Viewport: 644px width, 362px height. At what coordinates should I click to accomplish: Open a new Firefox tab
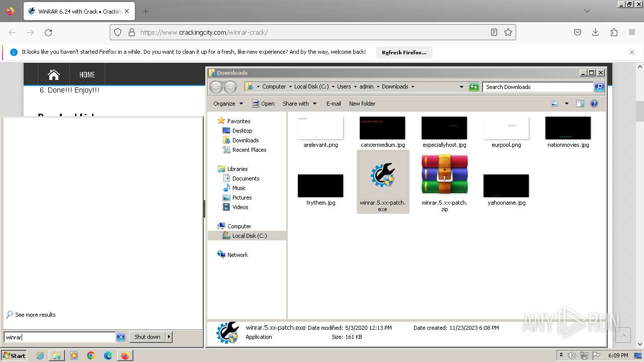click(145, 11)
